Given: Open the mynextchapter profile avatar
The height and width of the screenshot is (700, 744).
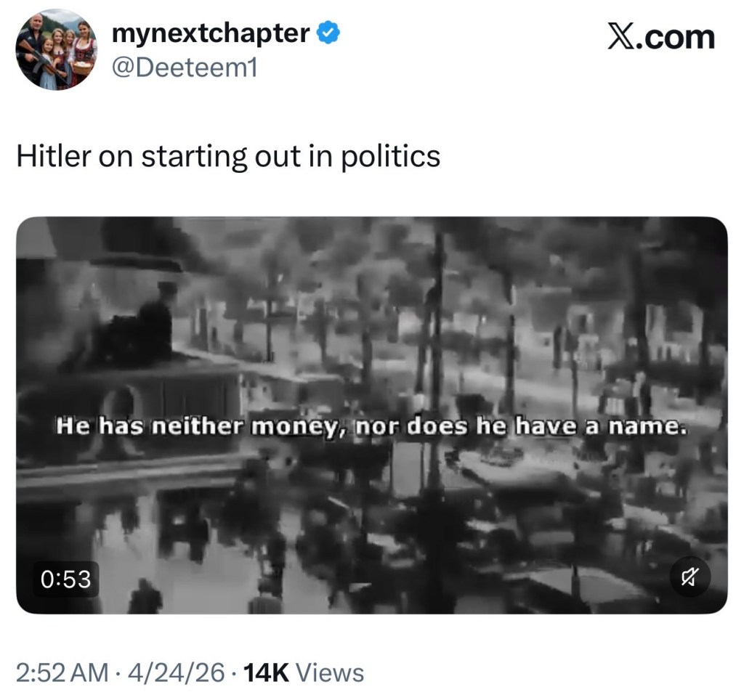Looking at the screenshot, I should [57, 49].
